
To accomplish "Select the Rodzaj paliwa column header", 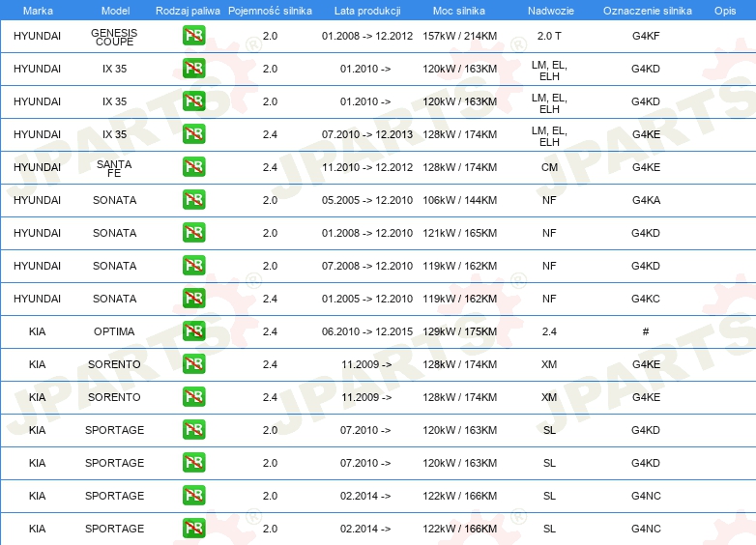I will coord(188,10).
